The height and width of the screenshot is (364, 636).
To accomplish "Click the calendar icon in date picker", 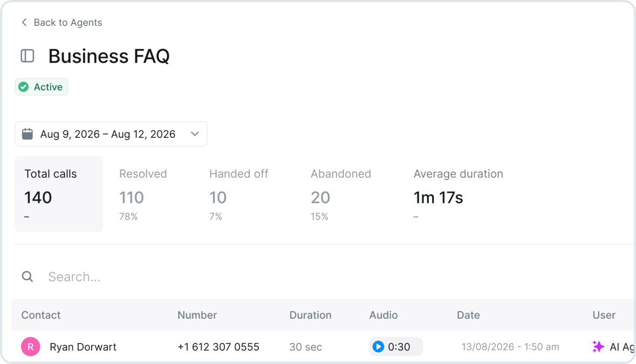I will point(27,134).
